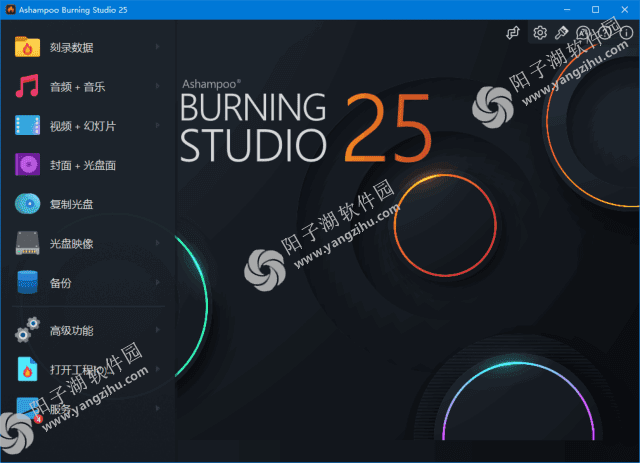Maximize the Burning Studio window
This screenshot has height=463, width=640.
tap(596, 9)
